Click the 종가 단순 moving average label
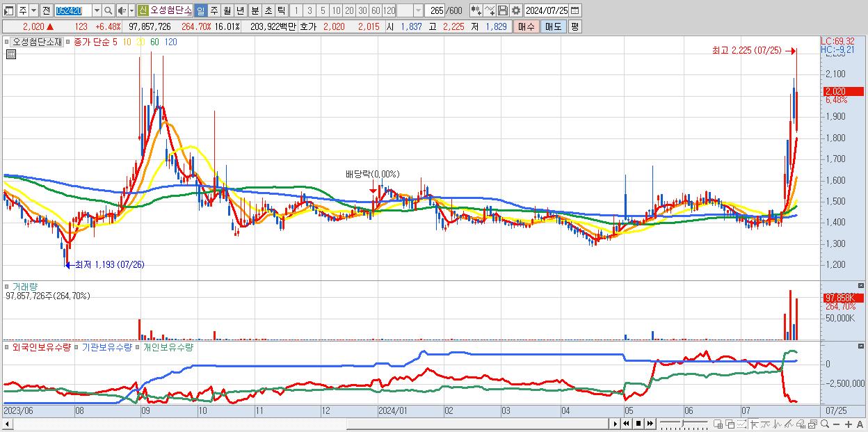The width and height of the screenshot is (868, 432). click(90, 42)
